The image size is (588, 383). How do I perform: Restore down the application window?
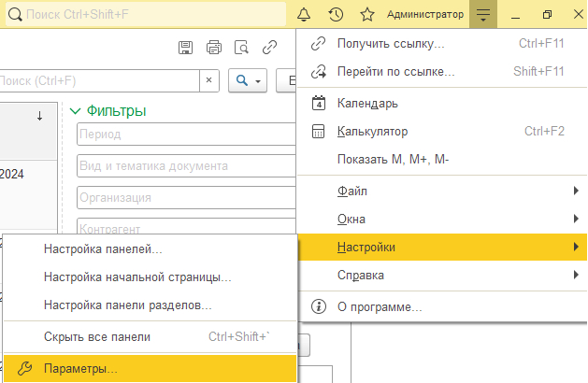pos(547,15)
